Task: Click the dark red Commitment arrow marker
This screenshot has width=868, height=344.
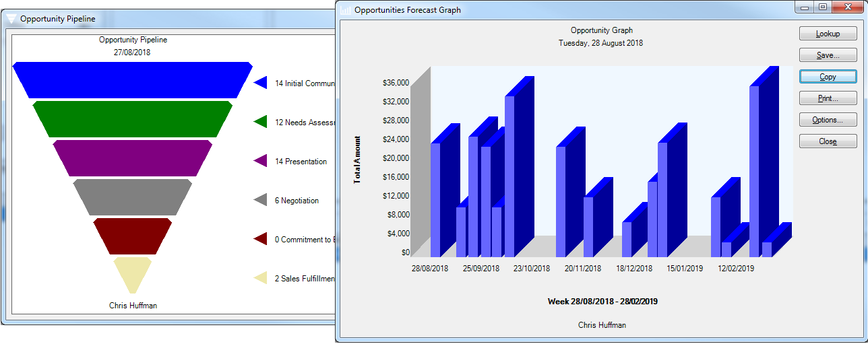Action: [x=261, y=240]
